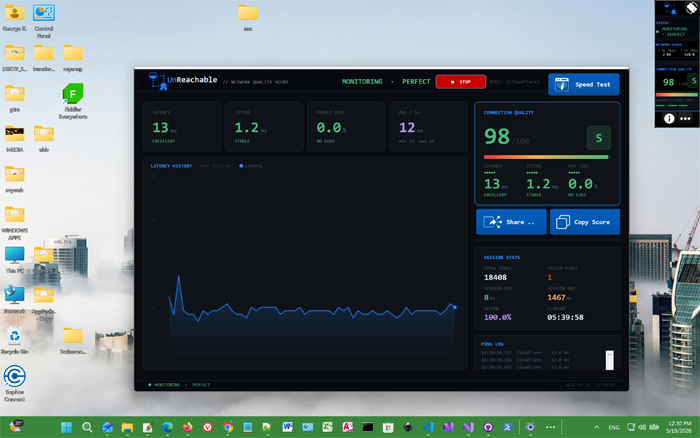Screen dimensions: 700x438
Task: Click the elapsed time 05:39:58
Action: pyautogui.click(x=565, y=317)
